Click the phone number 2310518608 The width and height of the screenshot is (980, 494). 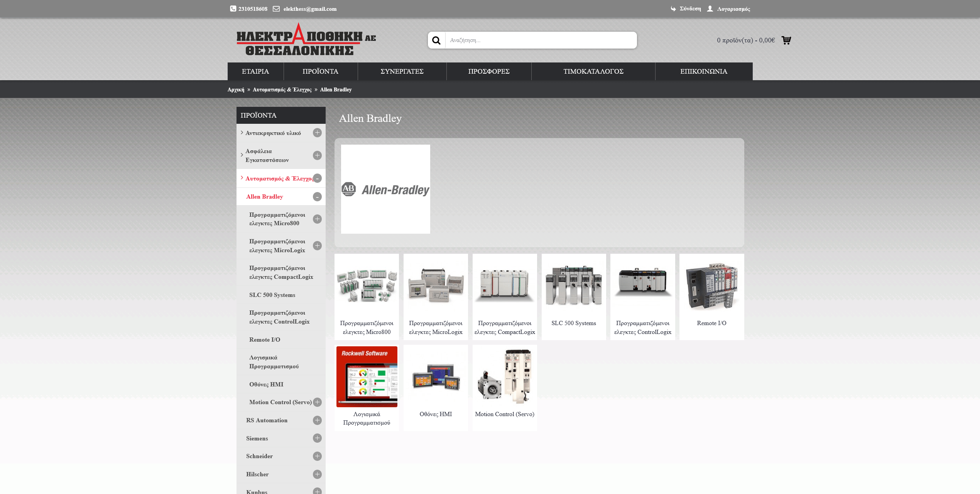click(253, 9)
